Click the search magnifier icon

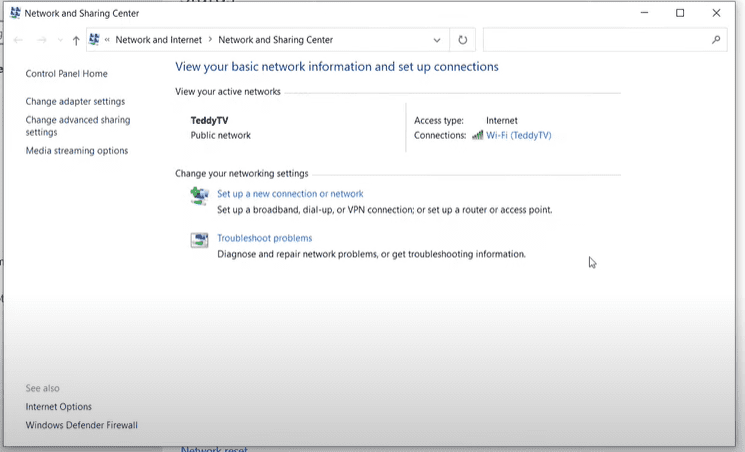click(x=716, y=40)
